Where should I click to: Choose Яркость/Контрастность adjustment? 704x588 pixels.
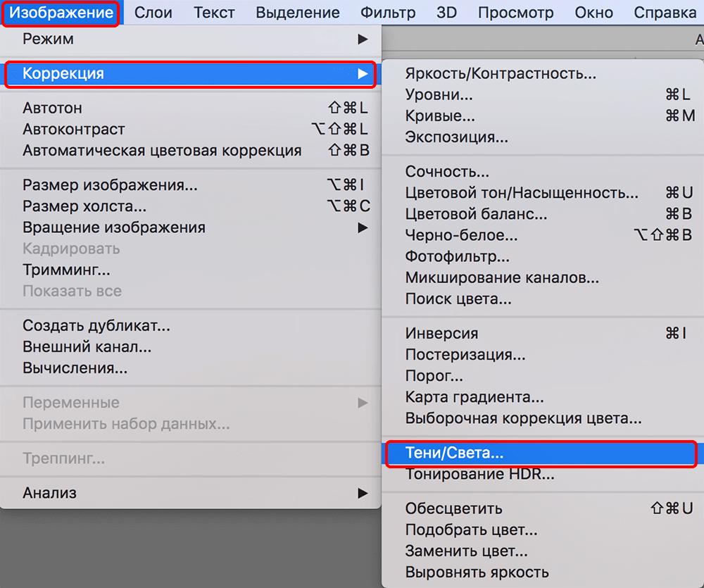point(501,74)
